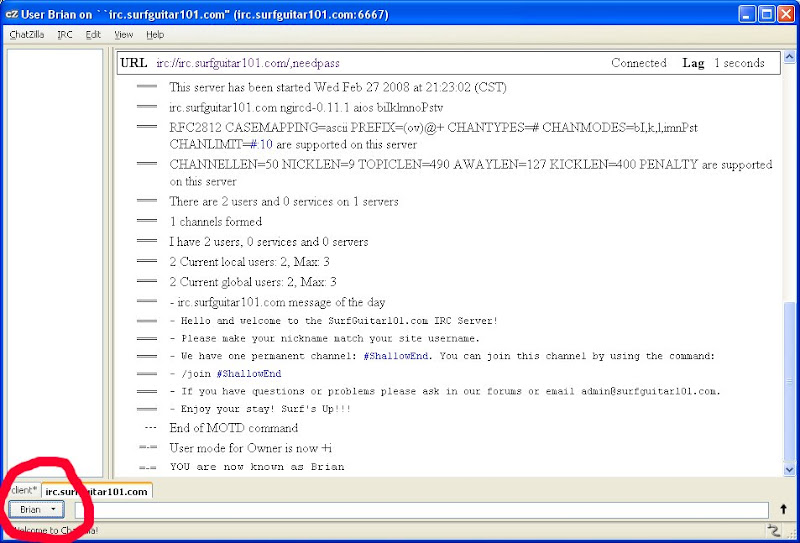Viewport: 800px width, 543px height.
Task: Click the #10 CHANLIMIT link
Action: pos(260,145)
